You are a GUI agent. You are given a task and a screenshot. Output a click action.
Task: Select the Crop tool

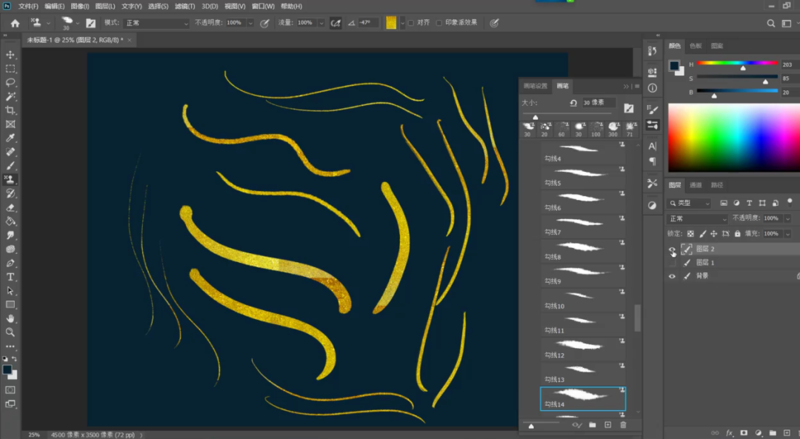10,110
